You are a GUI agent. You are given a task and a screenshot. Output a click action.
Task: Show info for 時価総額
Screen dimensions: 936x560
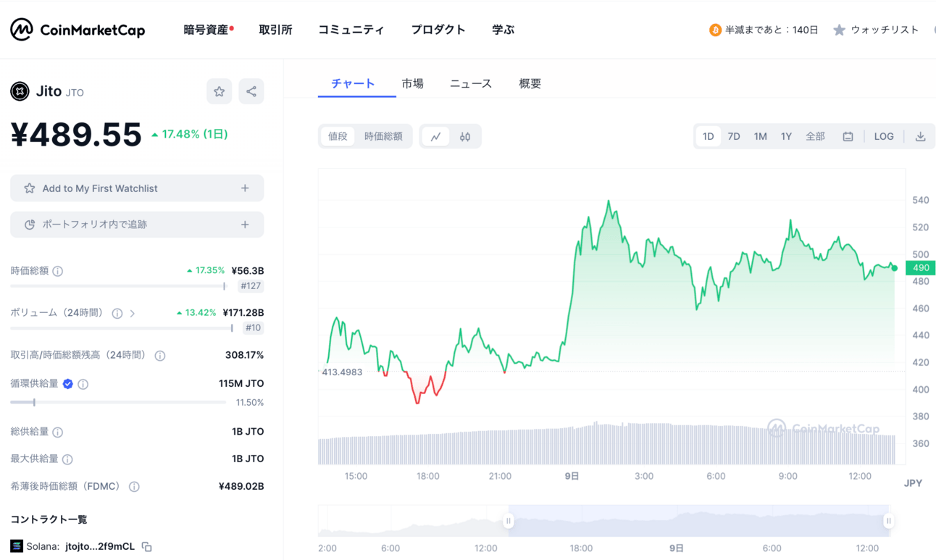pyautogui.click(x=58, y=271)
